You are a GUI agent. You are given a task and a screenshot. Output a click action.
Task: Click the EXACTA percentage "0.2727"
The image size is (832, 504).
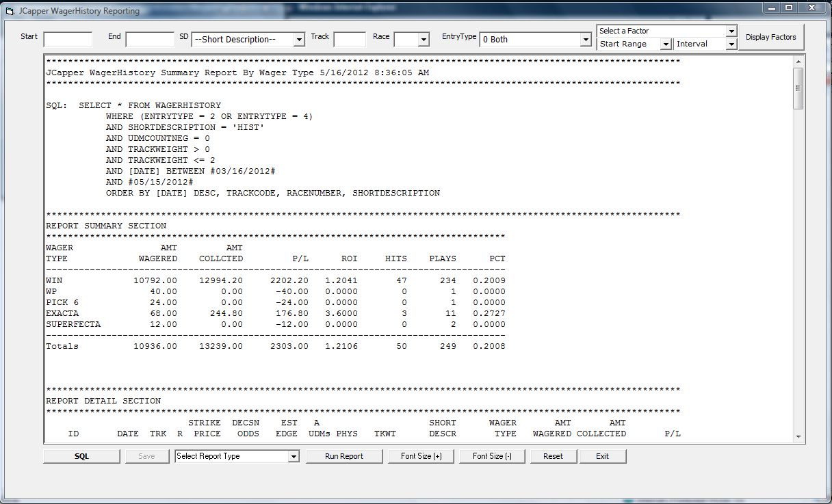point(489,313)
